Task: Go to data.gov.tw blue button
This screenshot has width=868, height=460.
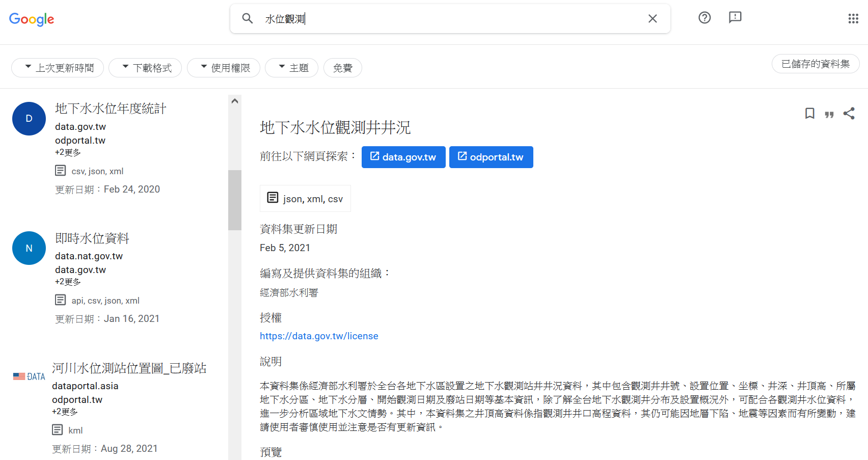Action: click(403, 157)
